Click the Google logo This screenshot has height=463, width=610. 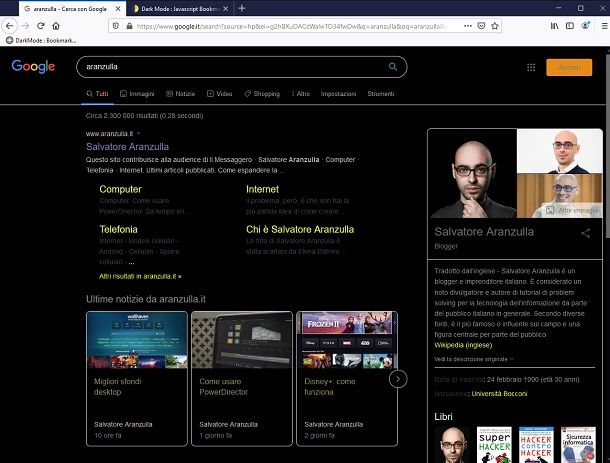click(x=33, y=67)
